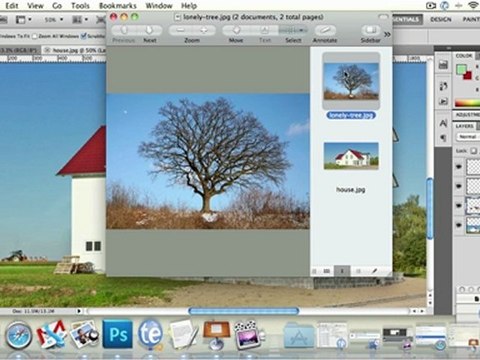Click the house.jpg file name label

[x=351, y=190]
